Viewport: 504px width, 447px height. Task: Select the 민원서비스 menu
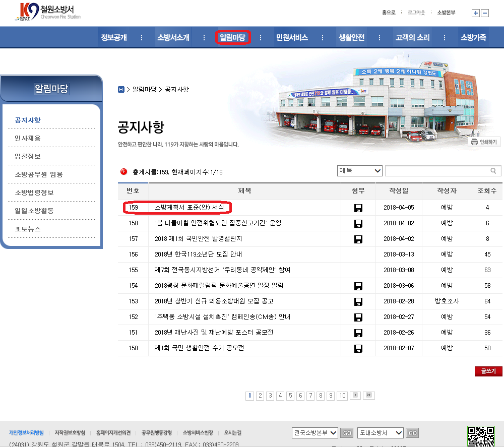tap(293, 37)
